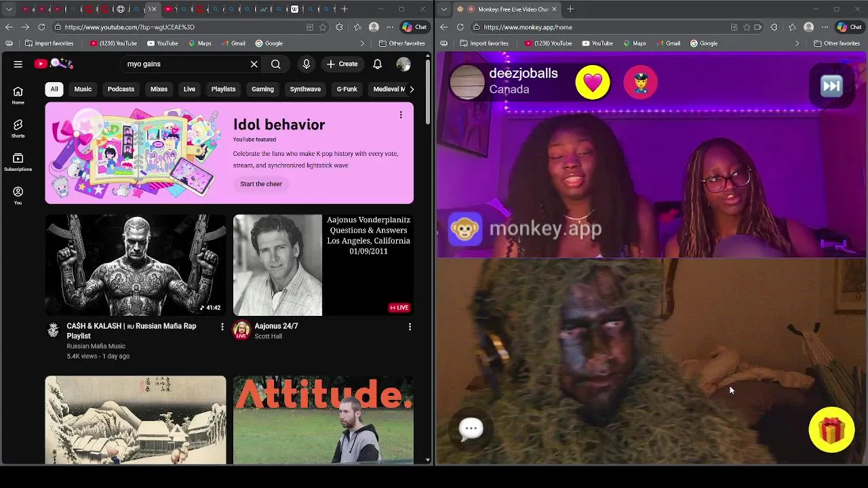Report the user with the police icon
This screenshot has height=488, width=868.
pos(640,83)
